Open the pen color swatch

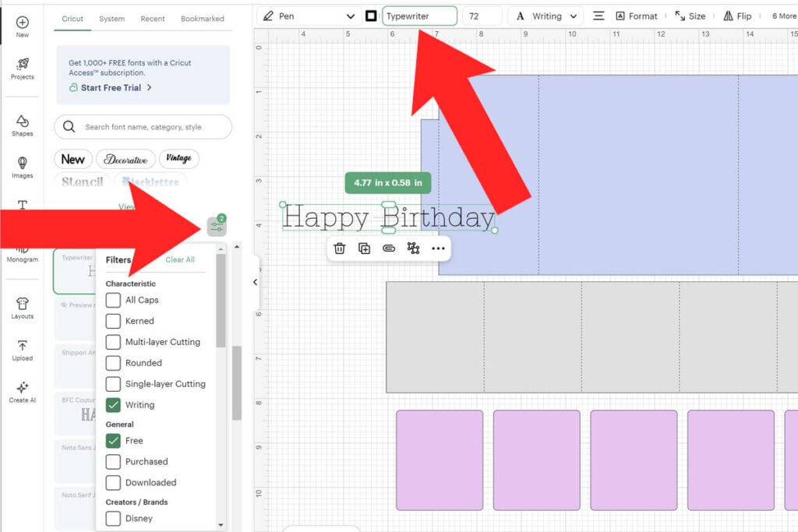[371, 16]
